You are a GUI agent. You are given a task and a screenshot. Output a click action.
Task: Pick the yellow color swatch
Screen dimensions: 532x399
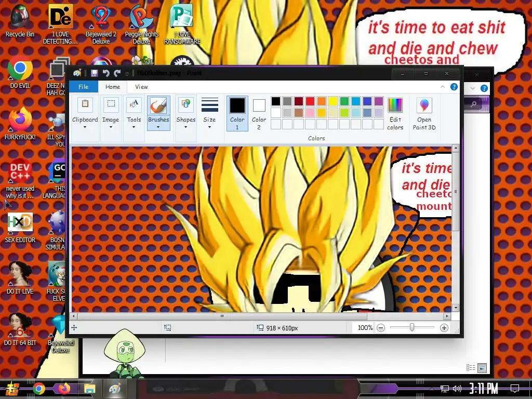[x=333, y=101]
